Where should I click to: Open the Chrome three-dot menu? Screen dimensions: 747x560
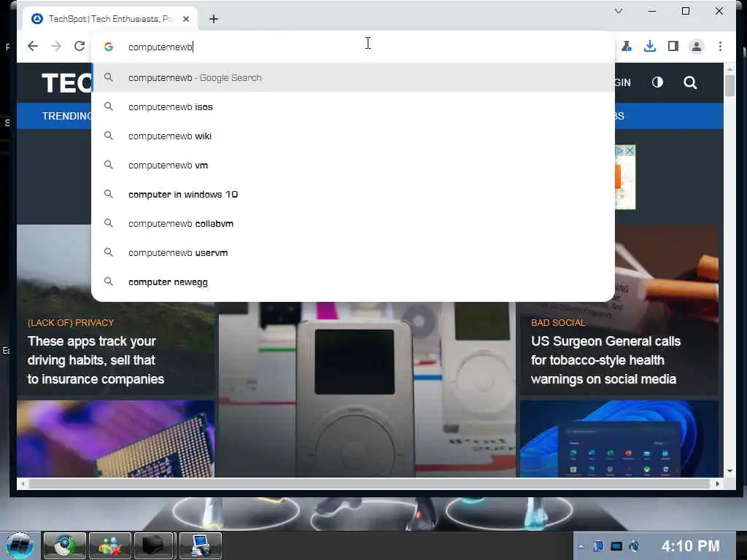pos(720,46)
